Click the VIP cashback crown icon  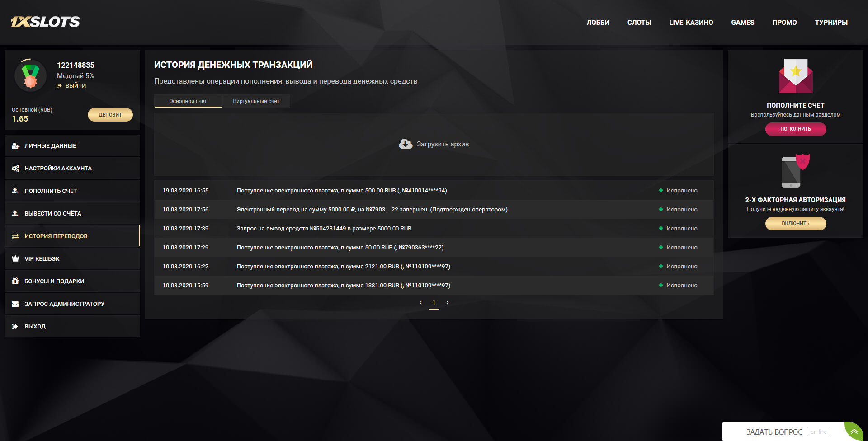point(15,258)
